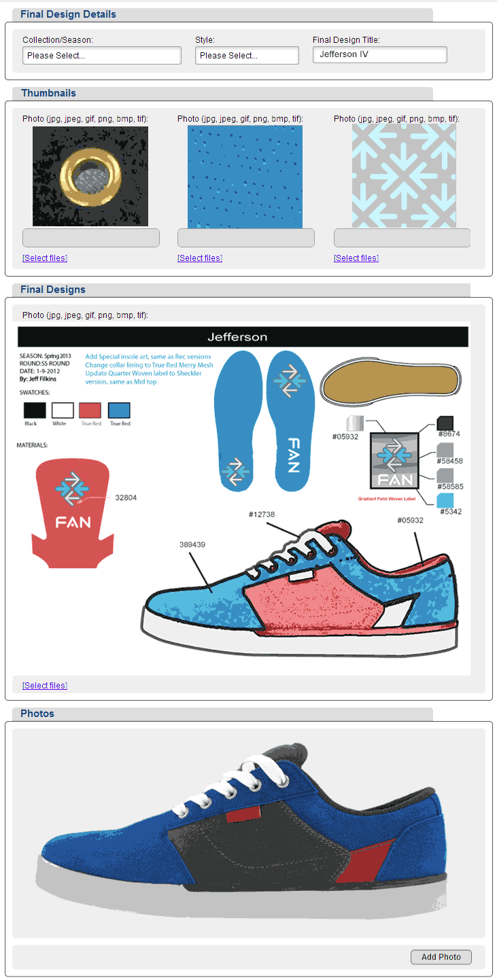
Task: Select the gold eyelet thumbnail photo
Action: 90,176
